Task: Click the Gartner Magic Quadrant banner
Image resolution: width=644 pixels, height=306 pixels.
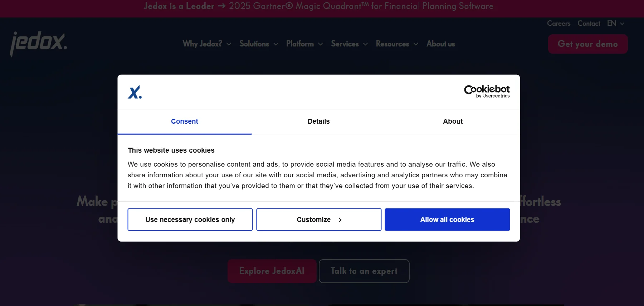Action: point(318,6)
